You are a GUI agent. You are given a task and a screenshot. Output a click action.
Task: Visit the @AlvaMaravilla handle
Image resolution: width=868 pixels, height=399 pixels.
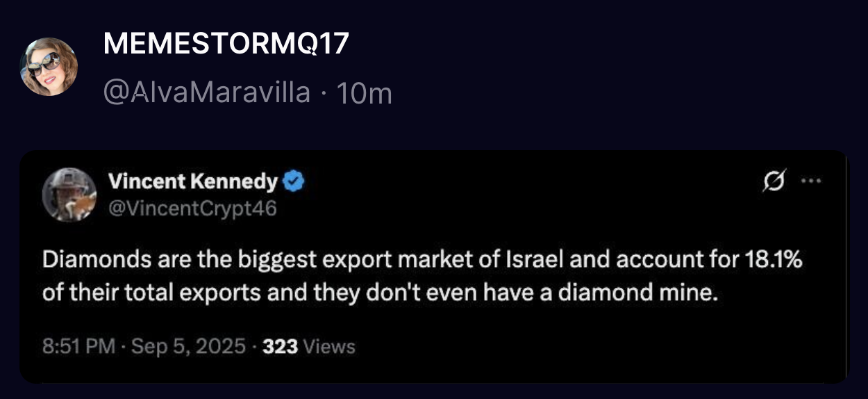(206, 92)
